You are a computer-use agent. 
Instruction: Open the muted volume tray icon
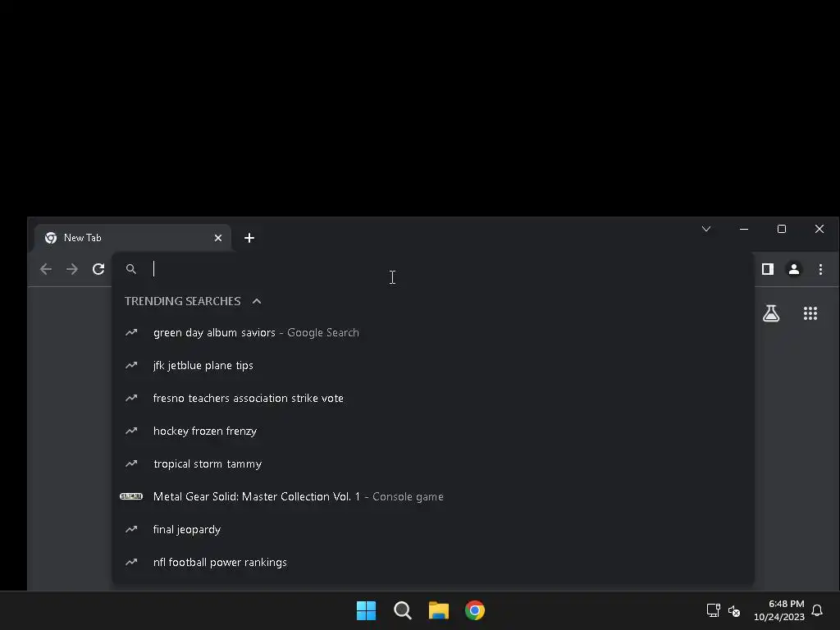click(734, 610)
